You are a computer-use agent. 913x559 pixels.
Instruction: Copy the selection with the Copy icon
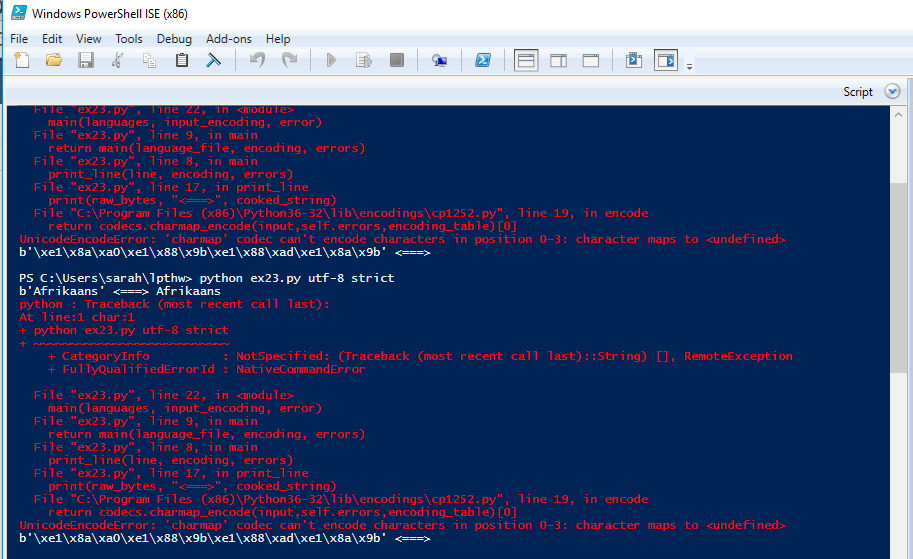click(x=150, y=60)
